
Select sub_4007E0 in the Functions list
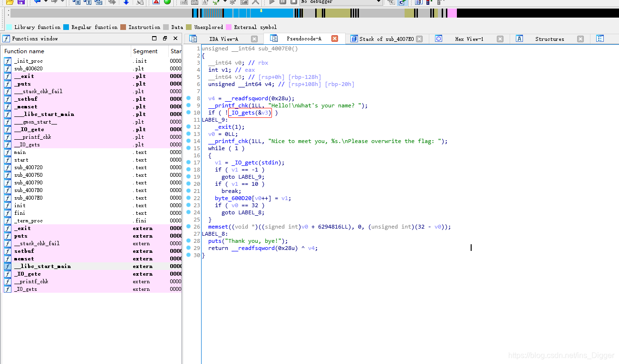click(x=92, y=198)
